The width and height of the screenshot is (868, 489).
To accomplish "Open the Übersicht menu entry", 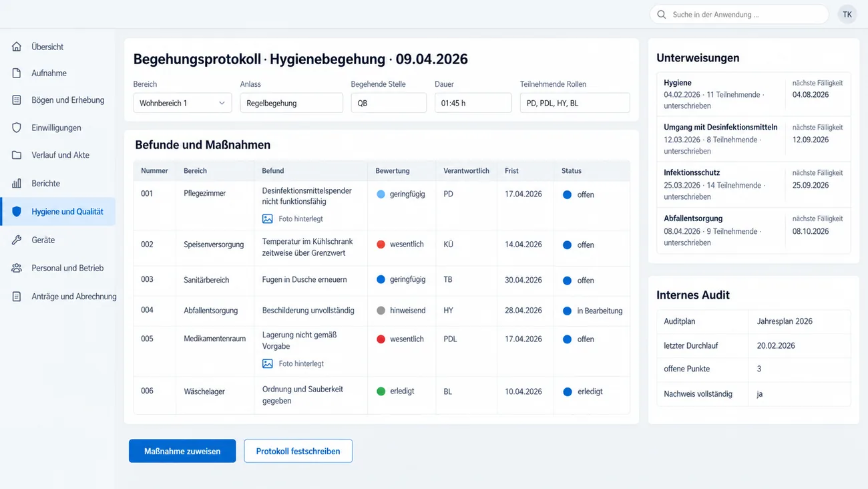I will pos(57,47).
